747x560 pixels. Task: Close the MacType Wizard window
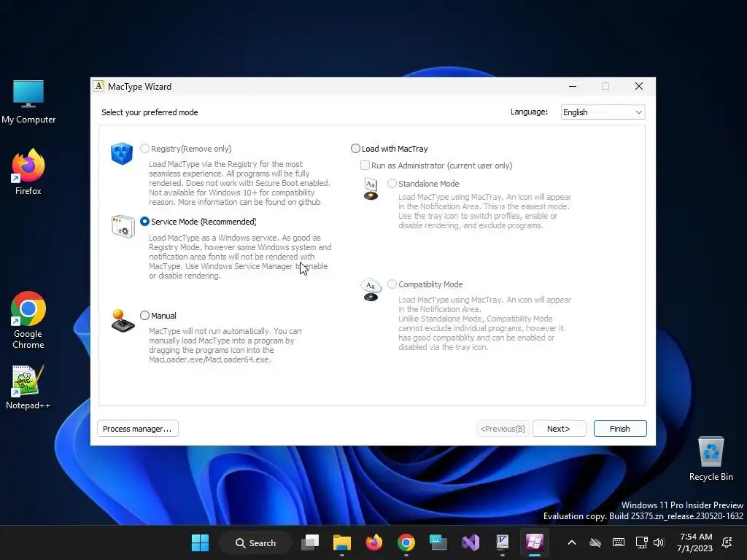pyautogui.click(x=639, y=86)
